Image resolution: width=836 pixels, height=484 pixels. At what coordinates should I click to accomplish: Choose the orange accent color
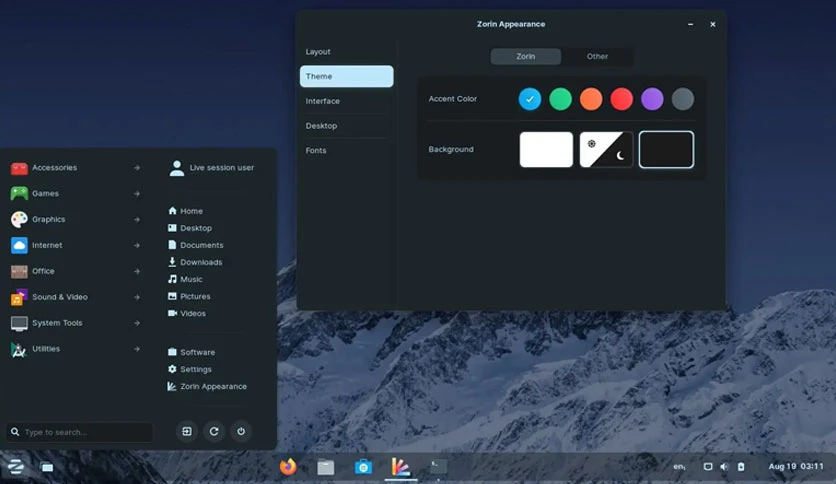(x=591, y=99)
